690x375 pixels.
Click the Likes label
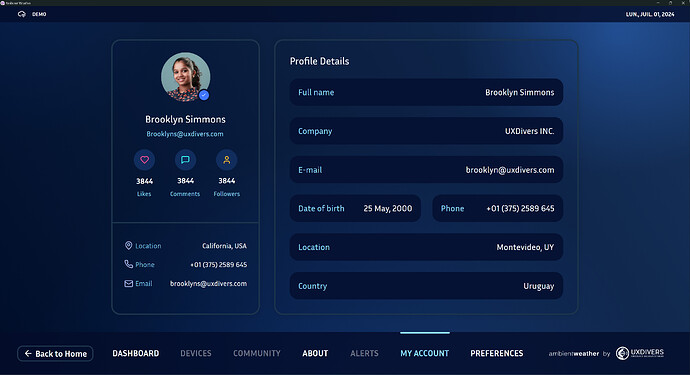coord(144,194)
